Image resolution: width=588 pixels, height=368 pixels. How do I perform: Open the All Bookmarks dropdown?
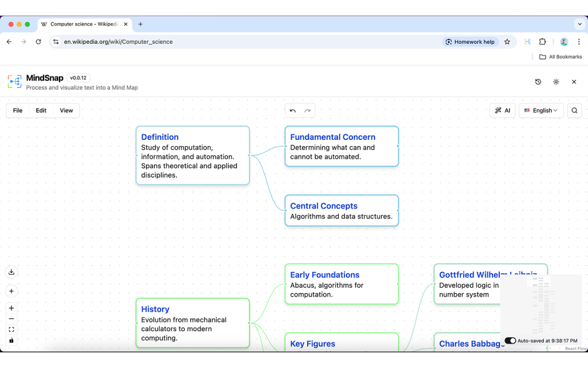click(x=560, y=56)
